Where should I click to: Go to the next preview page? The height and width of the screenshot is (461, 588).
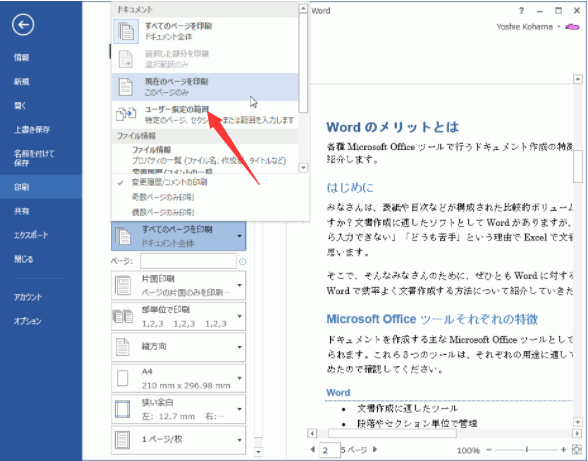click(375, 449)
